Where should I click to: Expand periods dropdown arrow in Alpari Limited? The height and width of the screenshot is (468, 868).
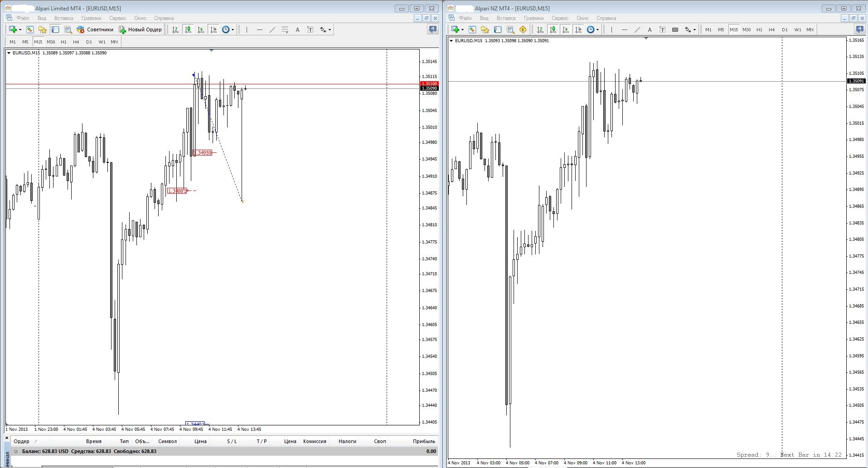(233, 30)
